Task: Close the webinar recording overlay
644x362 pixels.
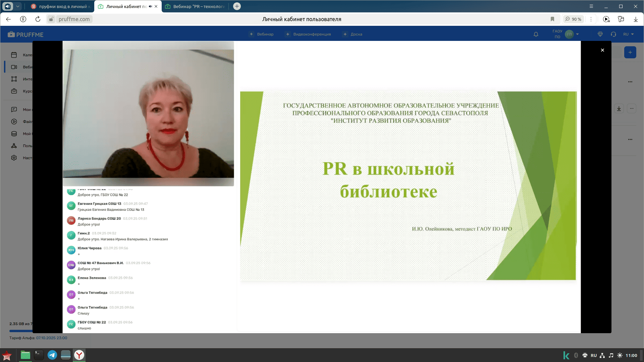Action: point(602,50)
